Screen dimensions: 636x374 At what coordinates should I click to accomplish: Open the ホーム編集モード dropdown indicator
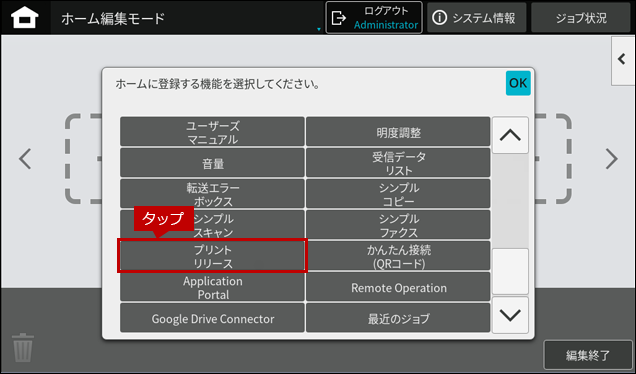(x=318, y=29)
